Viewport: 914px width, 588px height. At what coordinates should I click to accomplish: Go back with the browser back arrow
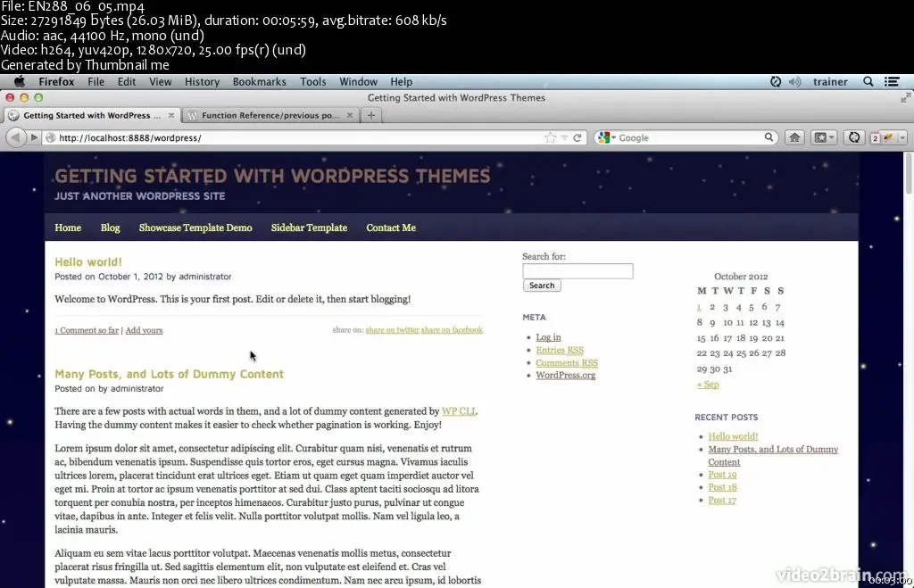[x=16, y=137]
